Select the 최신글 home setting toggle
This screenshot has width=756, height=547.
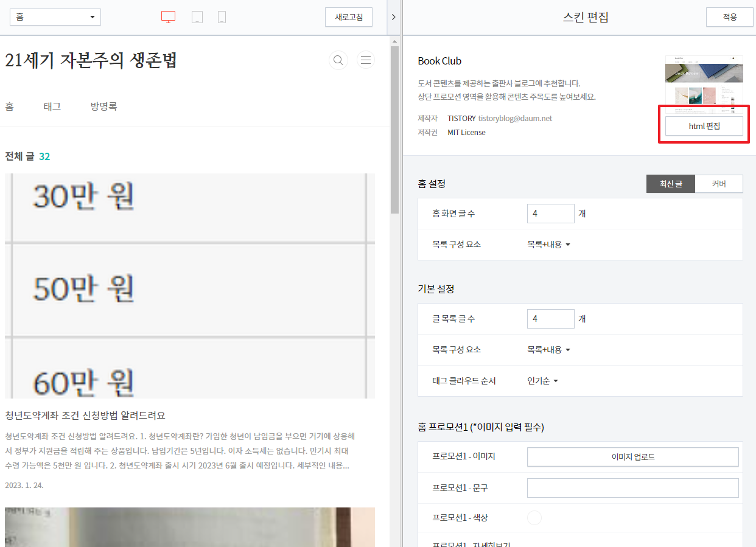(x=670, y=184)
